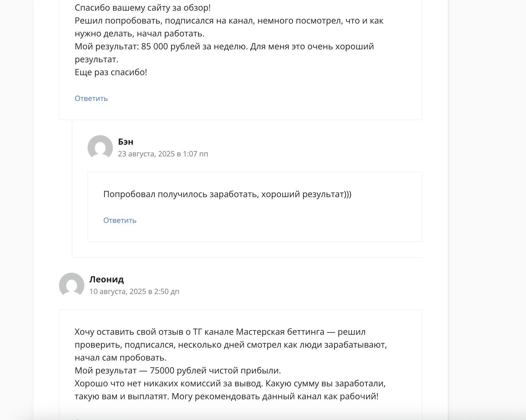Viewport: 526px width, 420px height.
Task: Click Ответить under Бэн's comment
Action: point(120,220)
